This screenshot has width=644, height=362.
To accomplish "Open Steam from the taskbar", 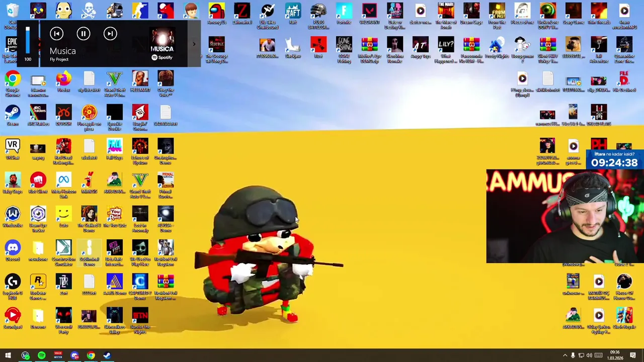I will coord(107,355).
